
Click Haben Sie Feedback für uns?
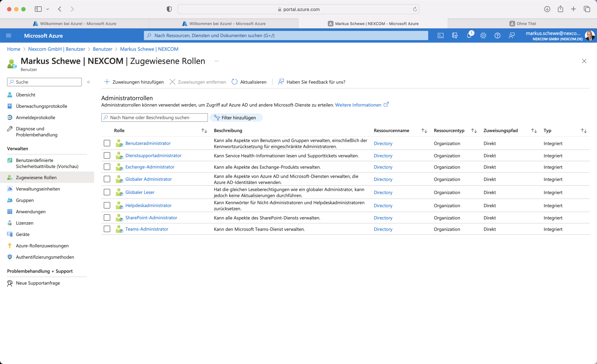312,82
